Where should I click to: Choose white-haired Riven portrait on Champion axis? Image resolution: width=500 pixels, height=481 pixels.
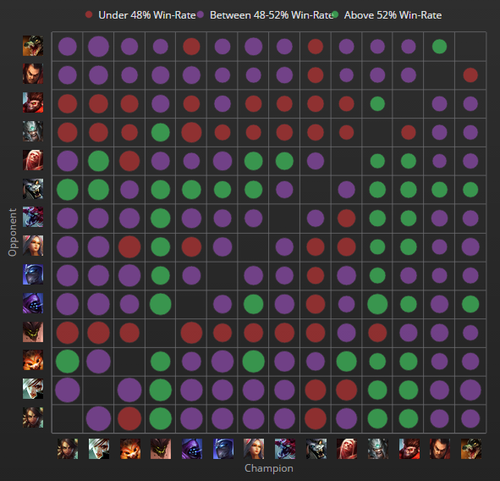point(99,449)
